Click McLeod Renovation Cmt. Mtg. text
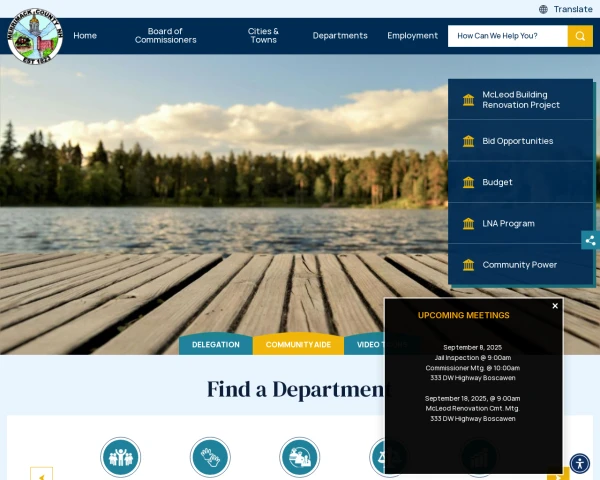 click(x=472, y=408)
